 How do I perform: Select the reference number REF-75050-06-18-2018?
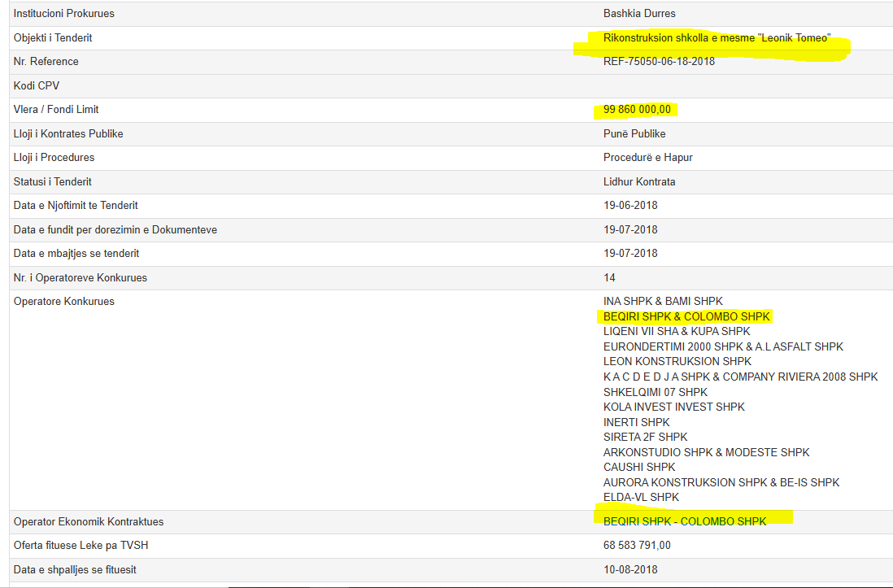[659, 61]
